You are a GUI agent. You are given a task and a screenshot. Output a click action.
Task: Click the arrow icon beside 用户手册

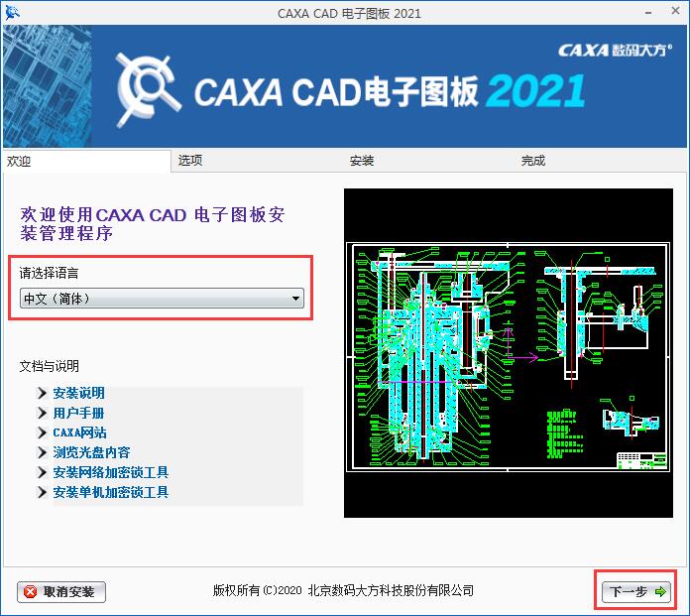pos(43,413)
